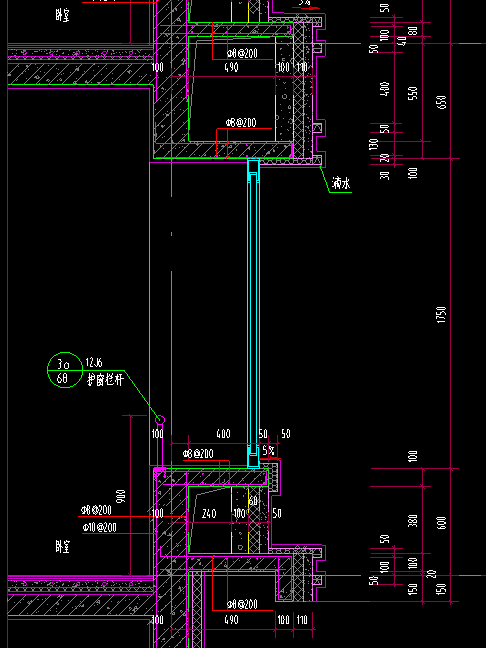Click the 60 dimension inside lower beam
The width and height of the screenshot is (486, 648).
[253, 501]
